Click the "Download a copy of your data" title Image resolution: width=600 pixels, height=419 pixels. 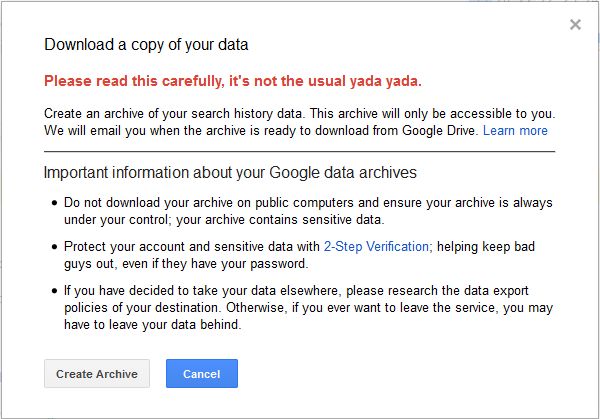pos(146,45)
